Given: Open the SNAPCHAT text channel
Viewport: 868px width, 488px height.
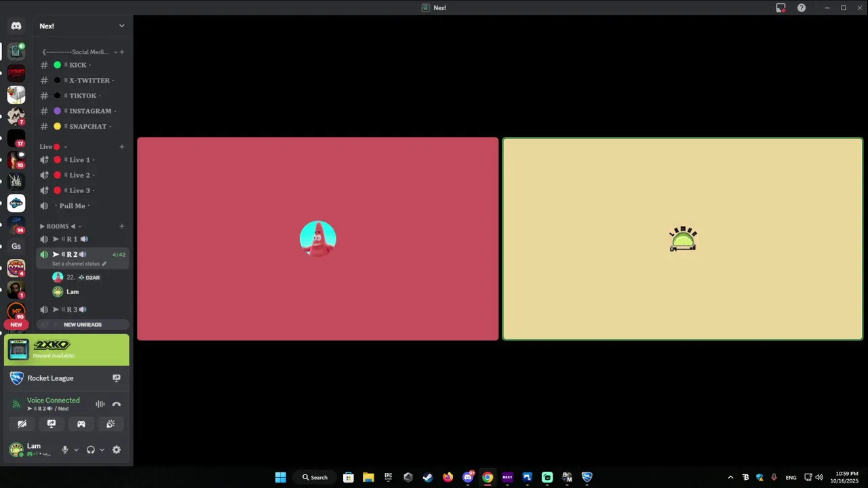Looking at the screenshot, I should point(83,126).
